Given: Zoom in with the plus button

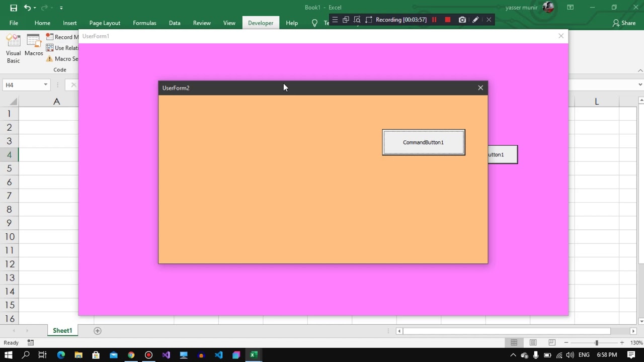Looking at the screenshot, I should point(622,342).
